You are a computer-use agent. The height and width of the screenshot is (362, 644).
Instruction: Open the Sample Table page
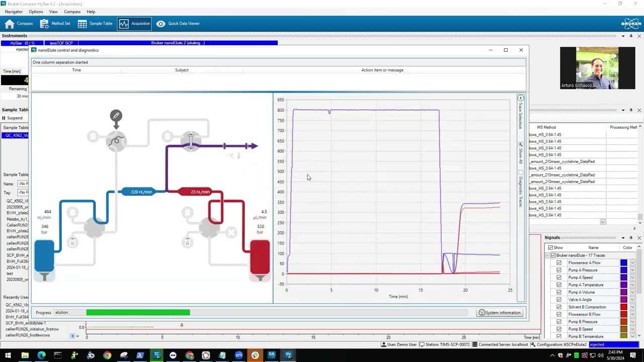point(95,24)
